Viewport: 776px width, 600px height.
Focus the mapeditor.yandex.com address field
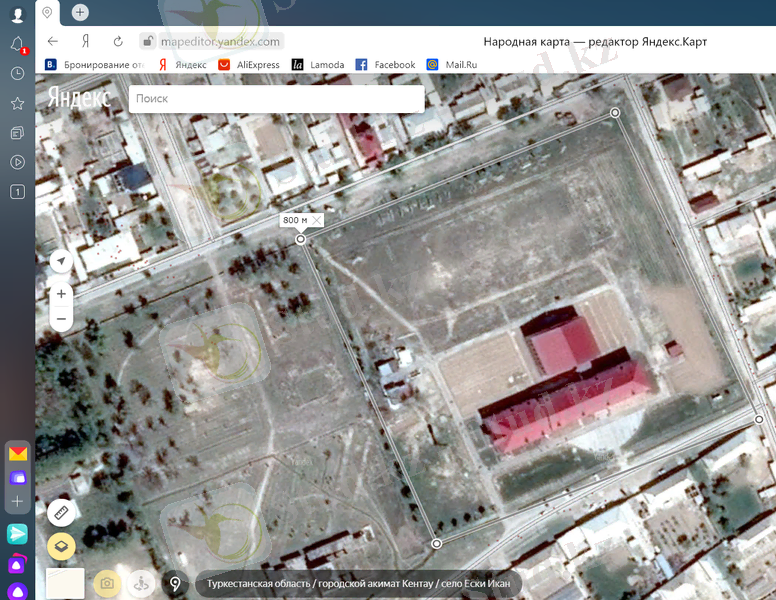click(x=220, y=42)
